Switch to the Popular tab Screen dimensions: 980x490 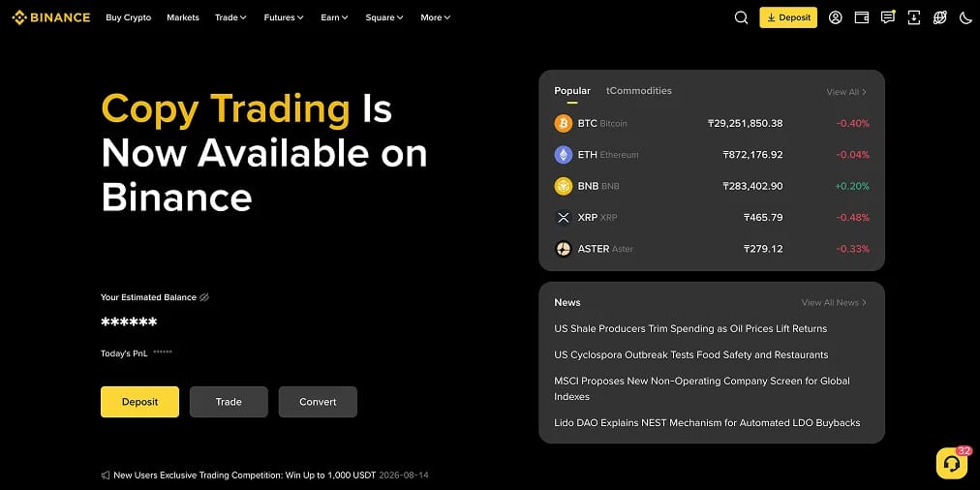tap(572, 91)
